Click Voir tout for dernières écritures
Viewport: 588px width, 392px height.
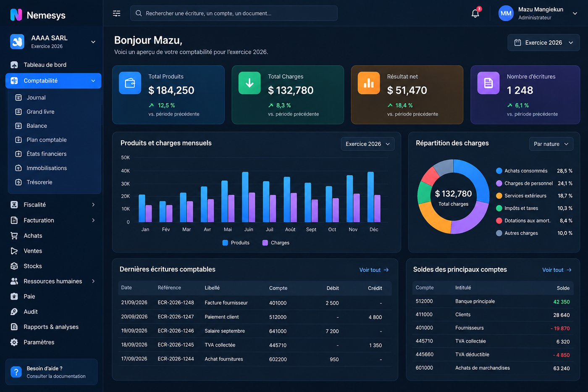[x=374, y=270]
